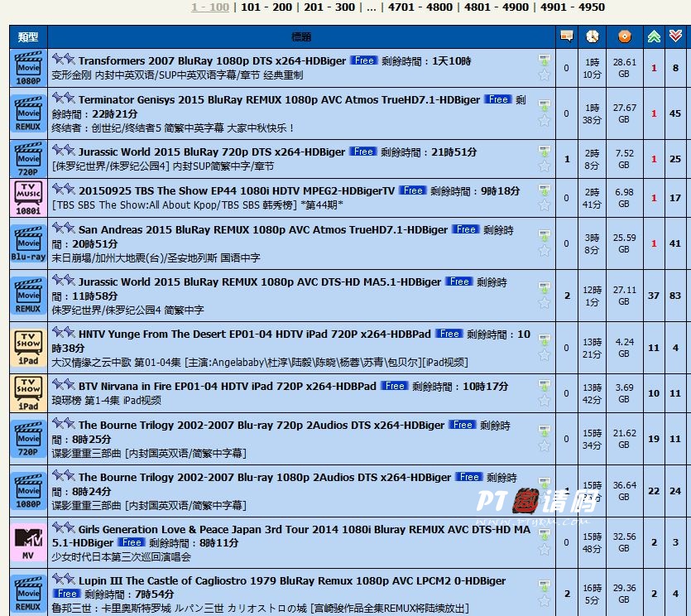The height and width of the screenshot is (616, 691).
Task: Download Jurassic World REMUX torrent icon
Action: tap(545, 287)
